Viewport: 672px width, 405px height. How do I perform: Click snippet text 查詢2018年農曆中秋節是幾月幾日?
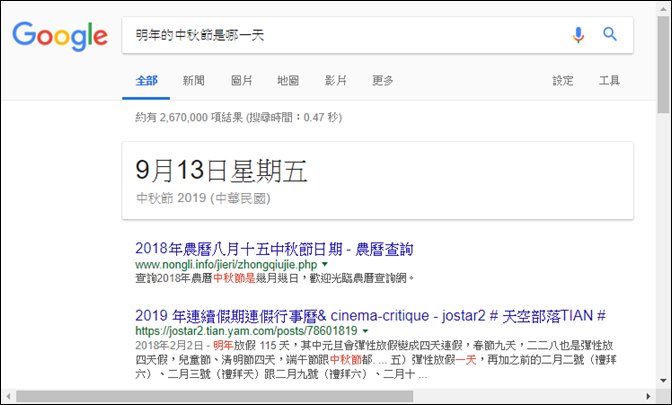click(x=217, y=278)
